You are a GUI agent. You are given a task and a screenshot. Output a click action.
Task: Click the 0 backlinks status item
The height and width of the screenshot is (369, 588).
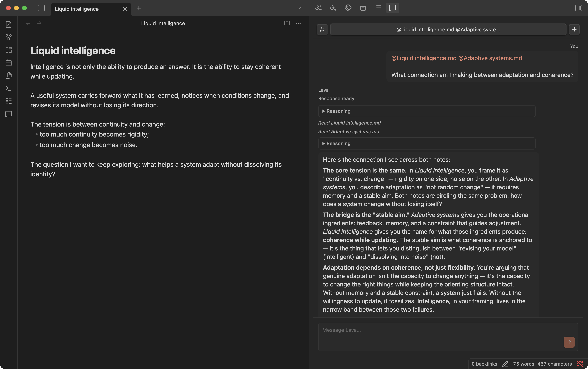484,364
